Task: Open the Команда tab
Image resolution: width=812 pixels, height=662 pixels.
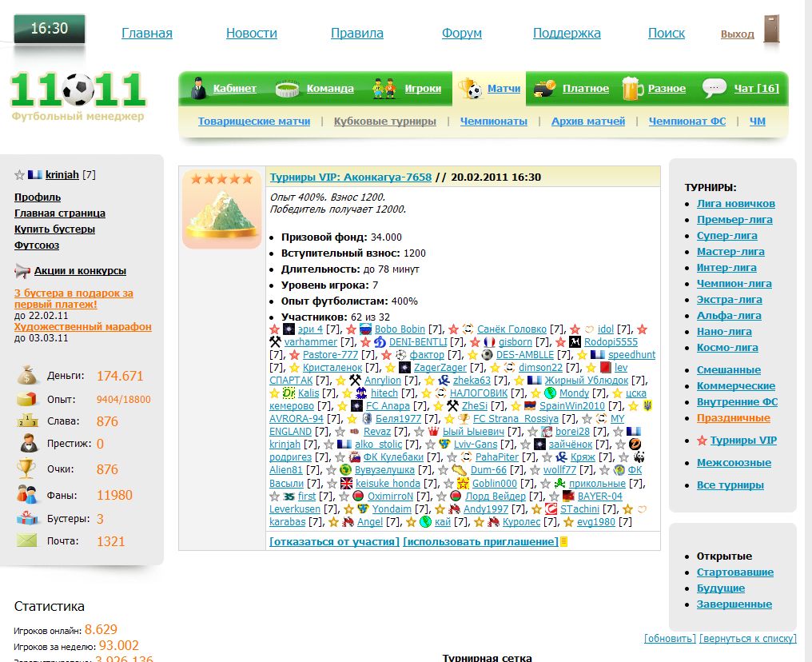Action: point(330,89)
